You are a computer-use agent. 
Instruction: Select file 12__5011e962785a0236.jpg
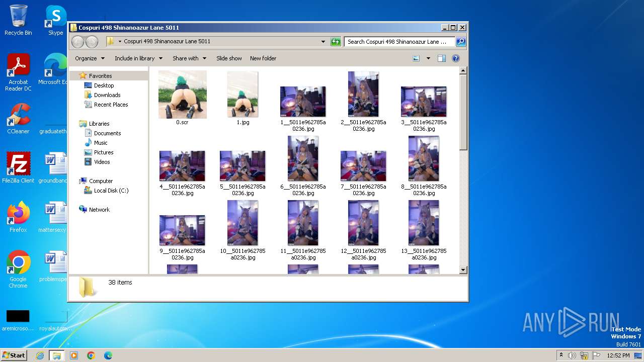pos(363,230)
